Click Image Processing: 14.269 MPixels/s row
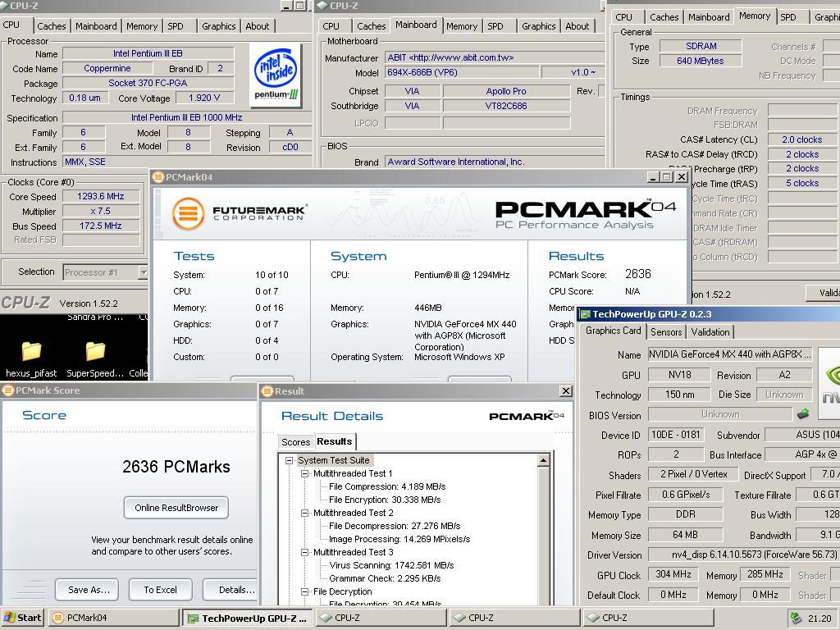 (x=399, y=539)
